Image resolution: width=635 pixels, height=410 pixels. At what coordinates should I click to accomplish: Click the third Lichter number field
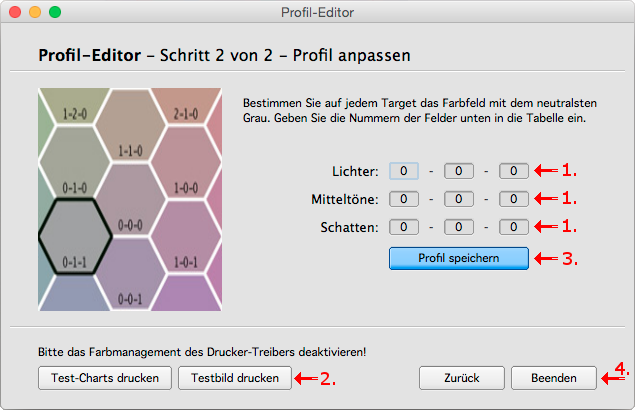[x=513, y=171]
